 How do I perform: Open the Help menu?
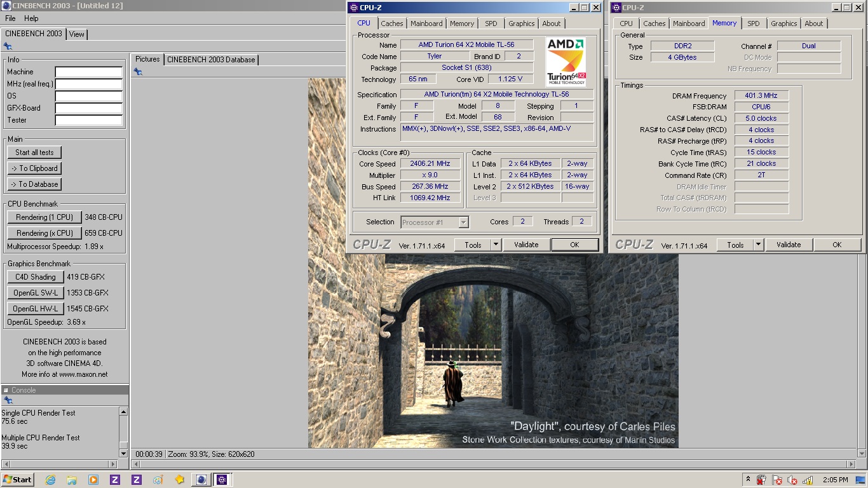[x=31, y=18]
